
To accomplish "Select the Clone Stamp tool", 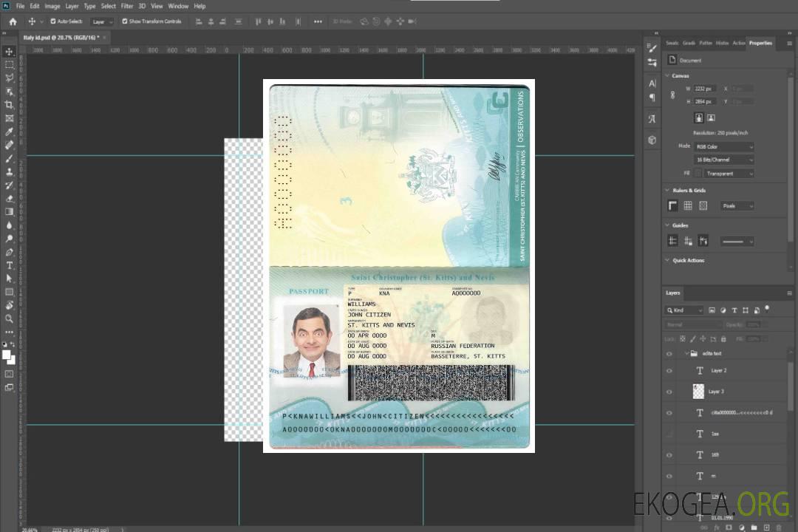I will (x=9, y=171).
